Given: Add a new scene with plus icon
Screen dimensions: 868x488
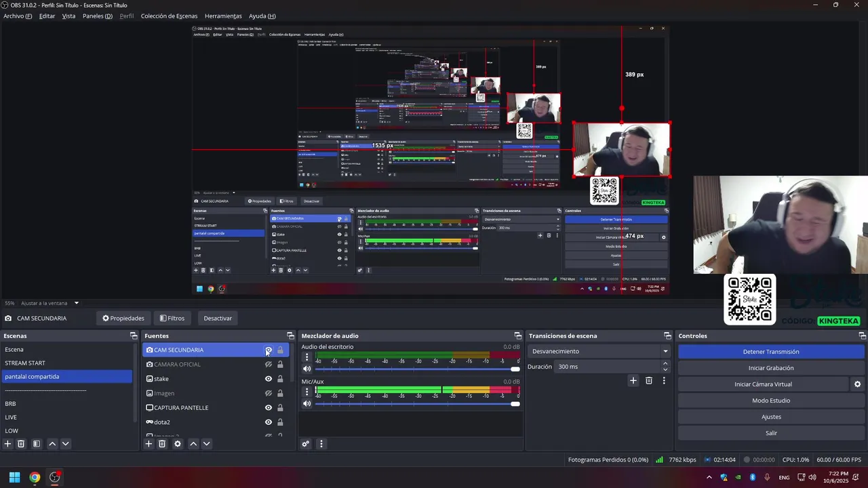Looking at the screenshot, I should tap(8, 444).
